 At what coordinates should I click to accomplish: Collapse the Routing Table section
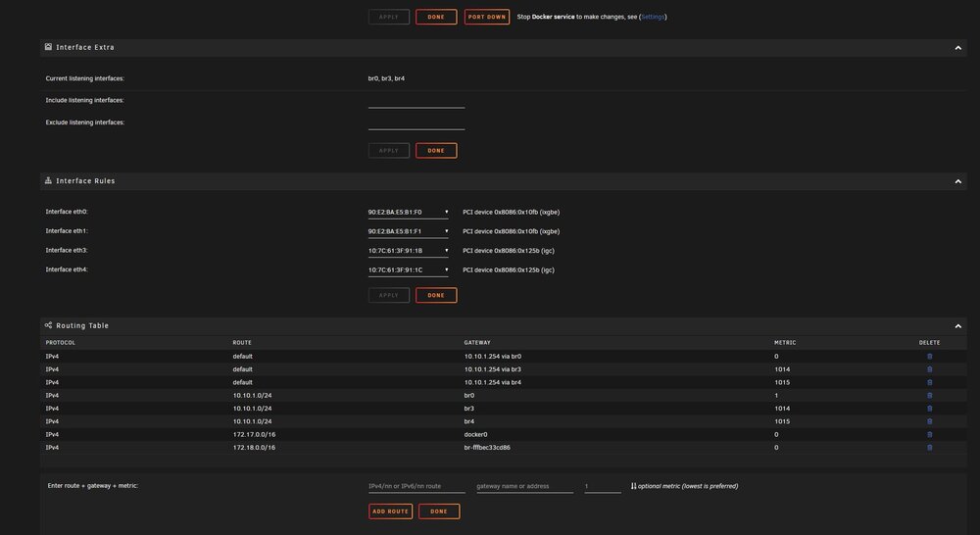[x=957, y=326]
